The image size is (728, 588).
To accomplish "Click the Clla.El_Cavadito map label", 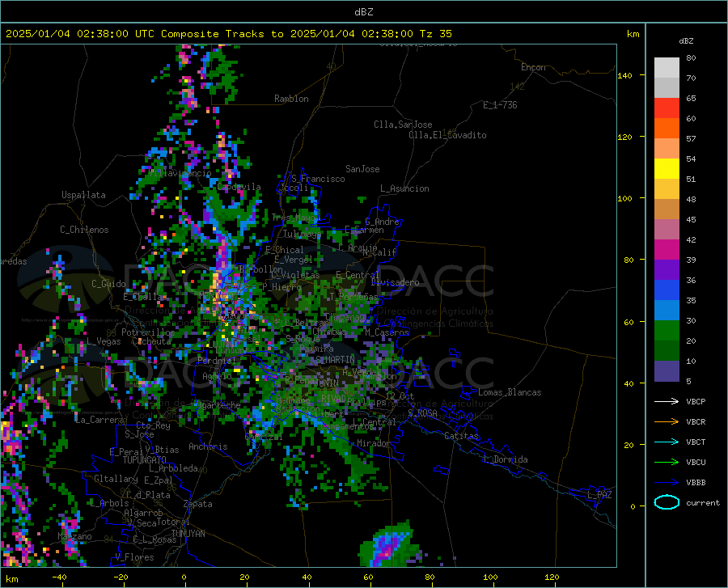I will tap(447, 135).
